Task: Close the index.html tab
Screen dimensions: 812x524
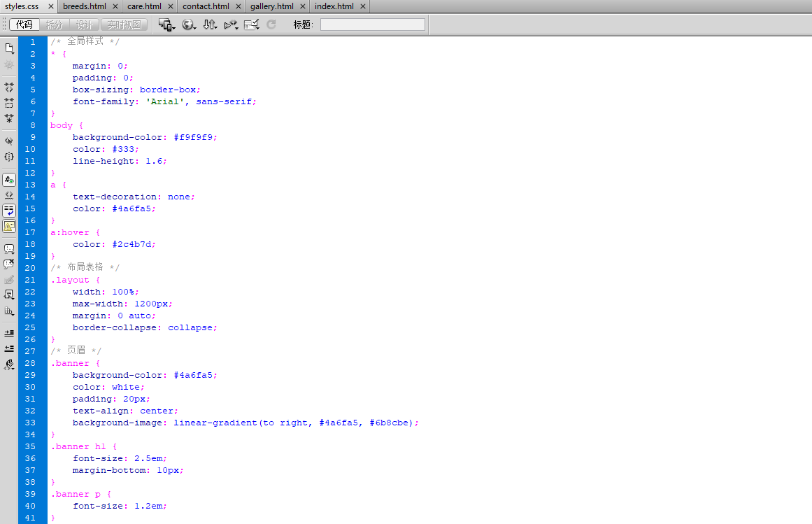Action: pyautogui.click(x=363, y=6)
